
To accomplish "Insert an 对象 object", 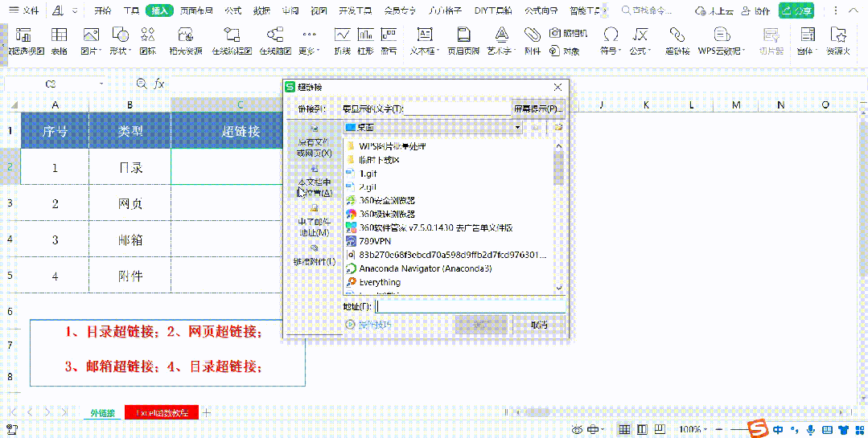I will pyautogui.click(x=565, y=51).
